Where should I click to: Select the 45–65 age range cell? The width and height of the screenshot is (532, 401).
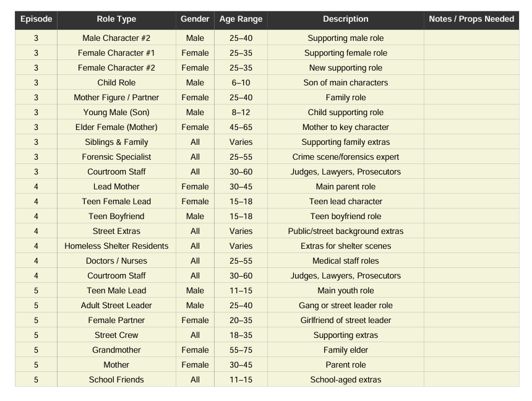(x=241, y=127)
